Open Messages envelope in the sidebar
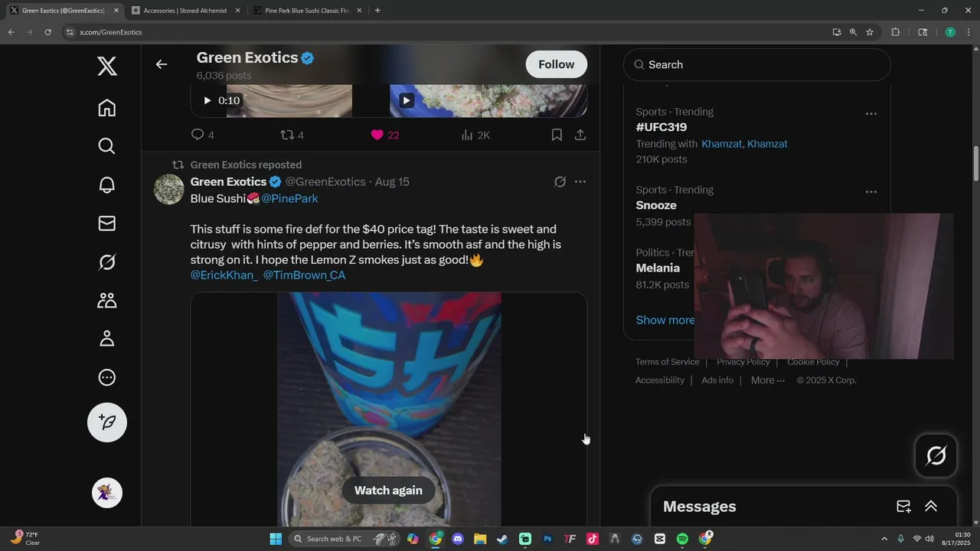Image resolution: width=980 pixels, height=551 pixels. coord(107,223)
